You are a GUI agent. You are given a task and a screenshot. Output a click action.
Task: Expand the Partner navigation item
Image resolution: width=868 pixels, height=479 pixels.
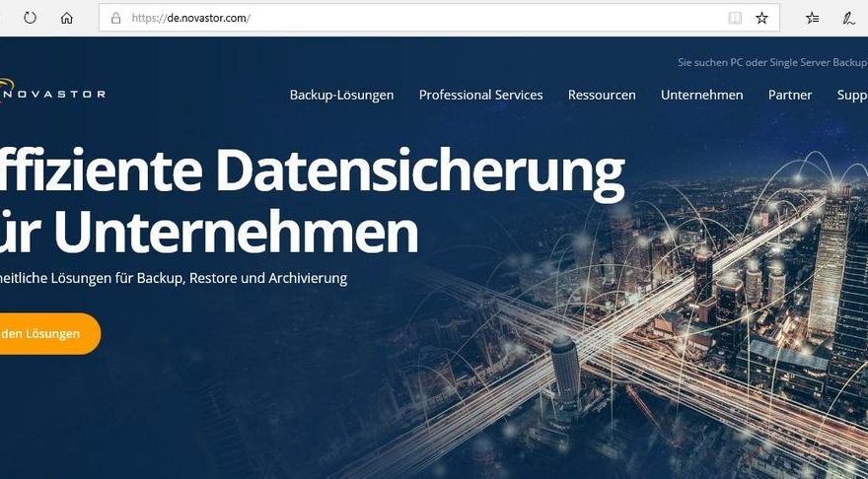(790, 95)
